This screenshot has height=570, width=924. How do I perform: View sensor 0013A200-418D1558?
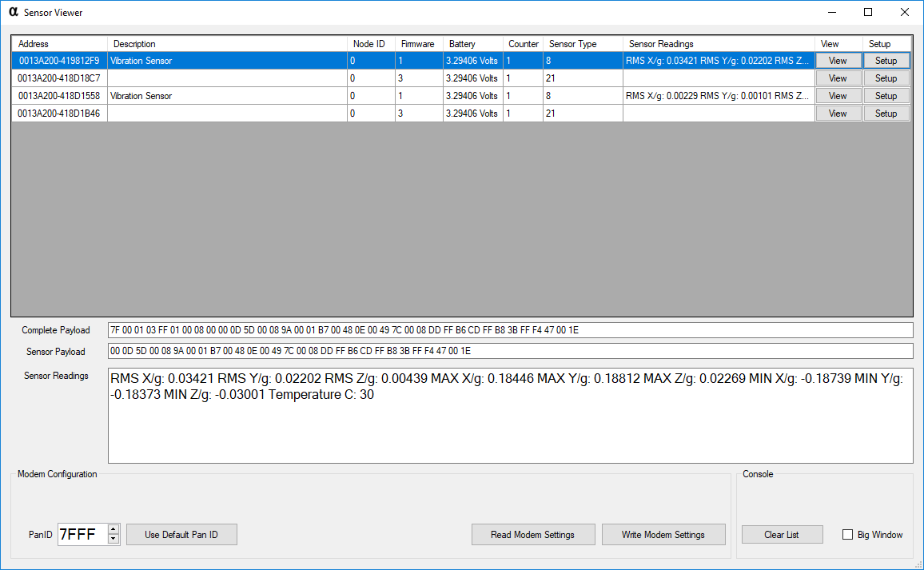[x=838, y=96]
